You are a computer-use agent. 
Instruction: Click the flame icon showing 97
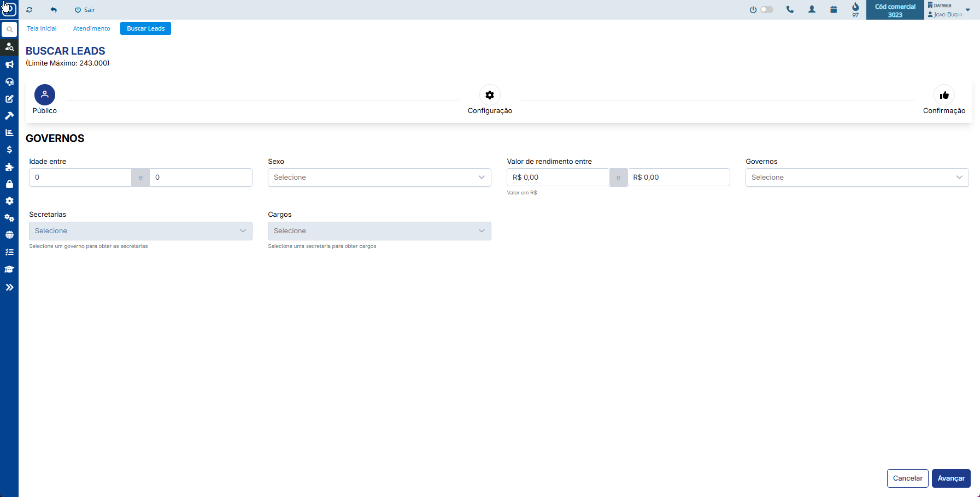click(x=855, y=8)
